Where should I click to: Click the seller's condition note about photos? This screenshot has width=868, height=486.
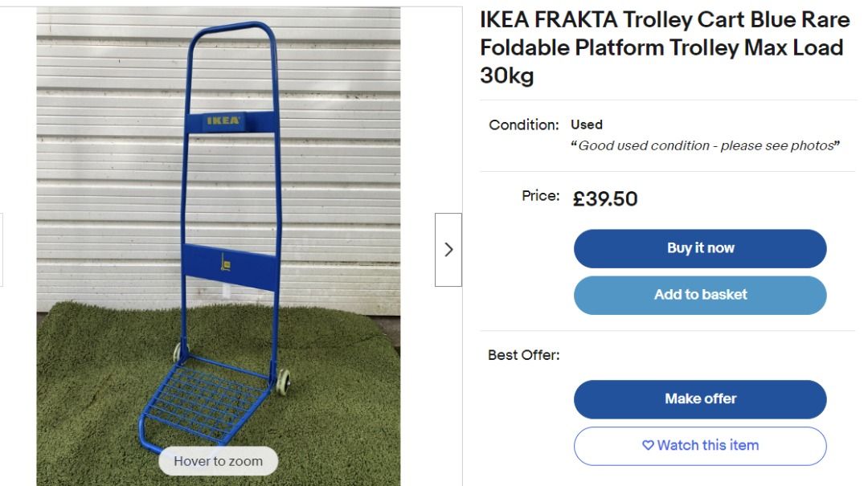point(707,145)
